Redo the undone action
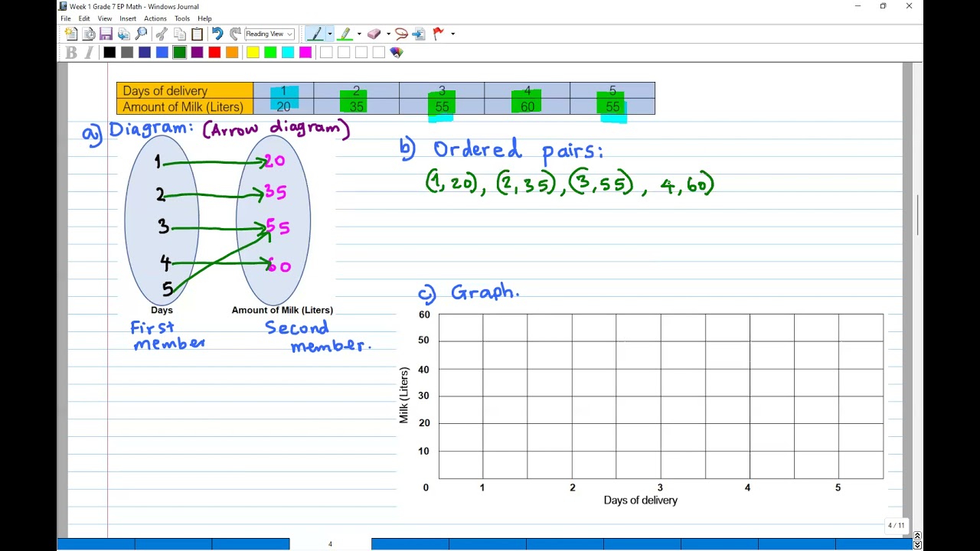The image size is (980, 551). pyautogui.click(x=235, y=34)
